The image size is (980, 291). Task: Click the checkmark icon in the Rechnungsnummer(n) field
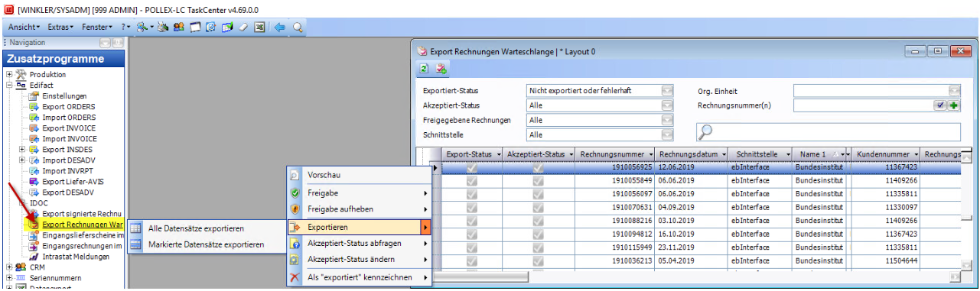click(x=941, y=105)
